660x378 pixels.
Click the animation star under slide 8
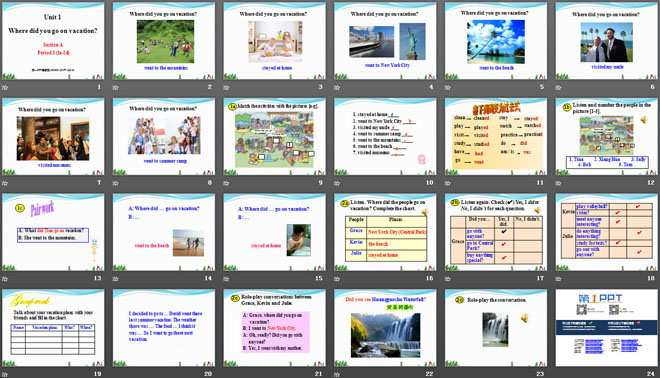click(x=116, y=183)
